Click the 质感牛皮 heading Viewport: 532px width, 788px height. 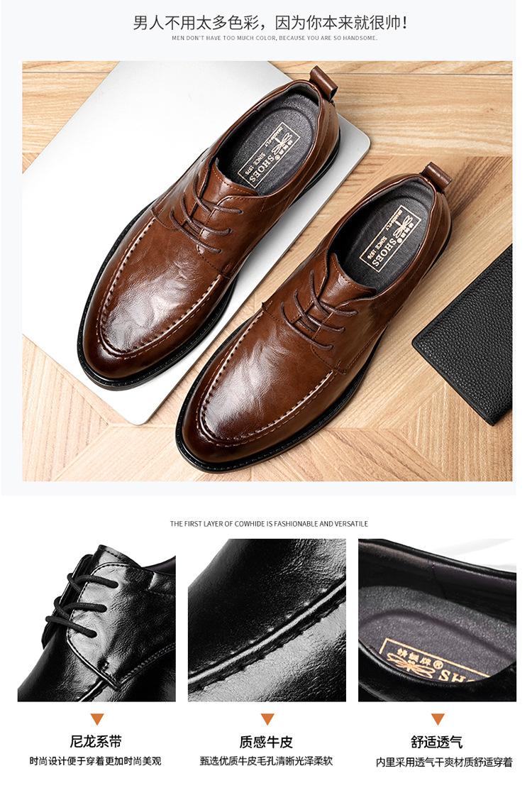pos(266,742)
